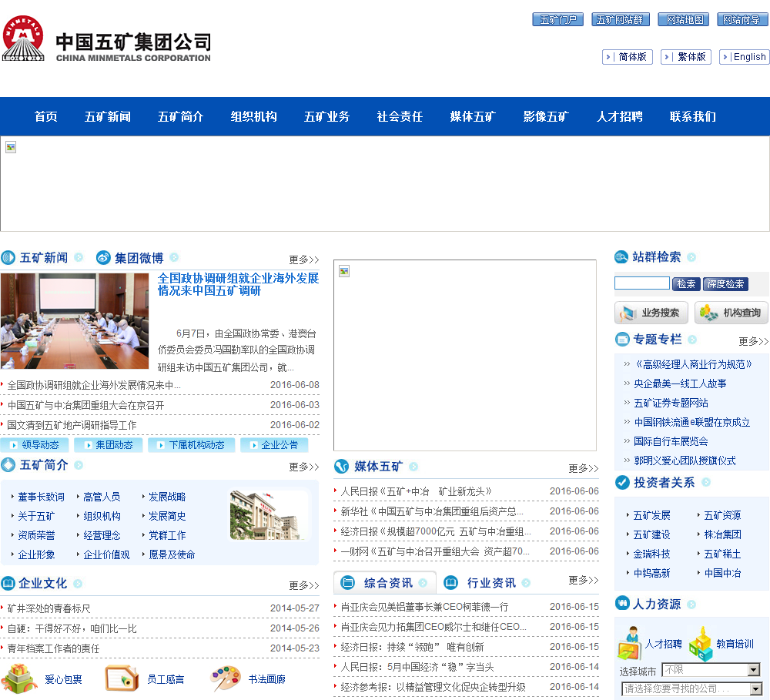Focus the 站群检索 search input field
Viewport: 770px width, 700px height.
point(642,283)
